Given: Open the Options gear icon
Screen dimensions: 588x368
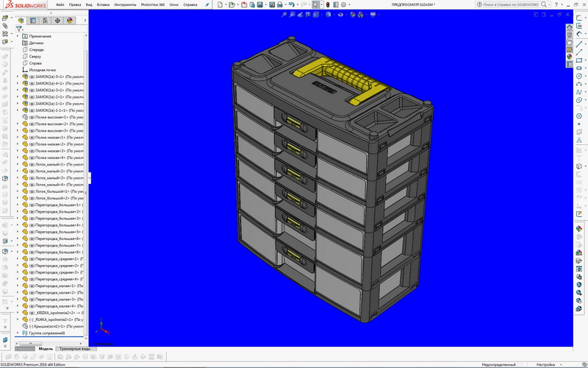Looking at the screenshot, I should pos(343,4).
